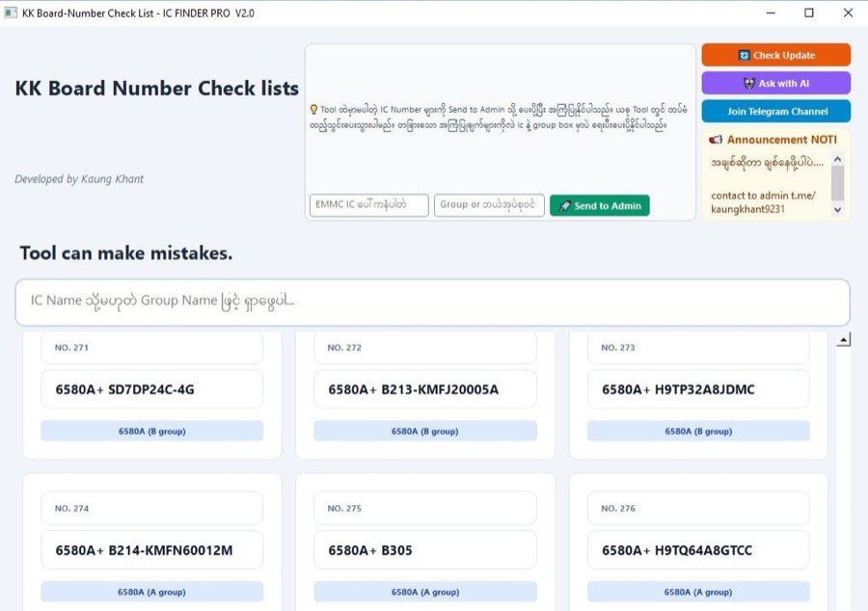Click the A group tag under B214-KMFN60012M
Viewport: 868px width, 611px height.
pos(152,592)
